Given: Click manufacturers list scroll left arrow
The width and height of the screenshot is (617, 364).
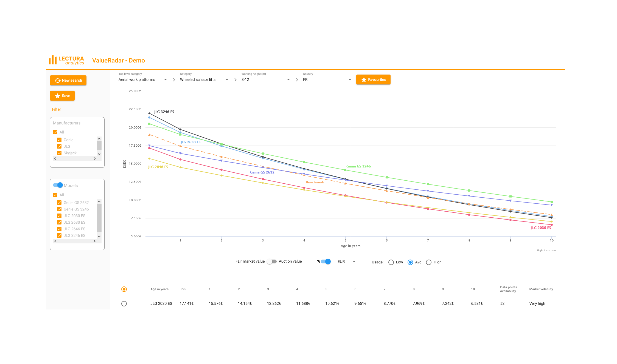Looking at the screenshot, I should pyautogui.click(x=55, y=158).
